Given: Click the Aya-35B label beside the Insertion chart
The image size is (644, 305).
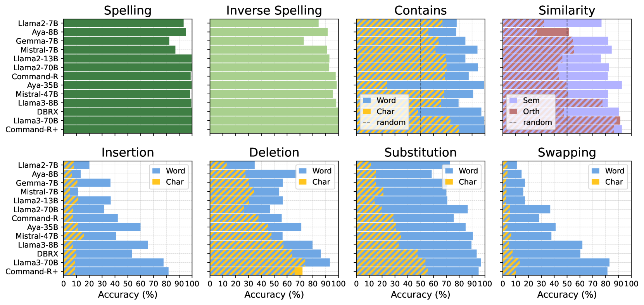Looking at the screenshot, I should [43, 227].
